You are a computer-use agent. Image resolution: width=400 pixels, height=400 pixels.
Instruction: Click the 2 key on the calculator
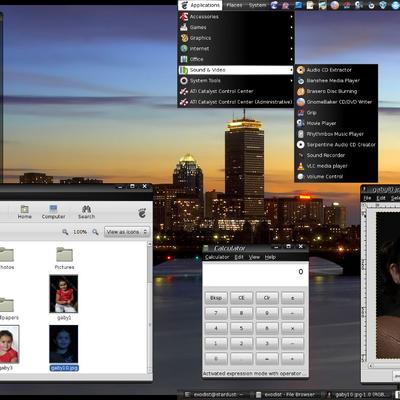[241, 343]
